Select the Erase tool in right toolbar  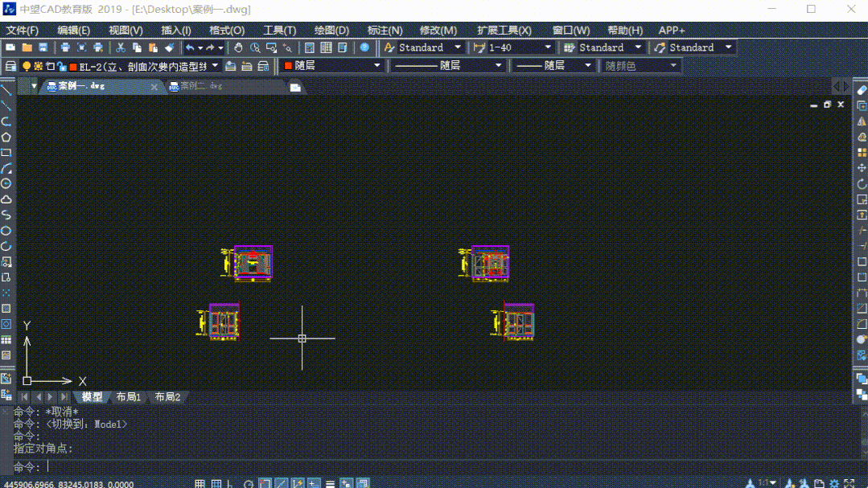coord(862,90)
